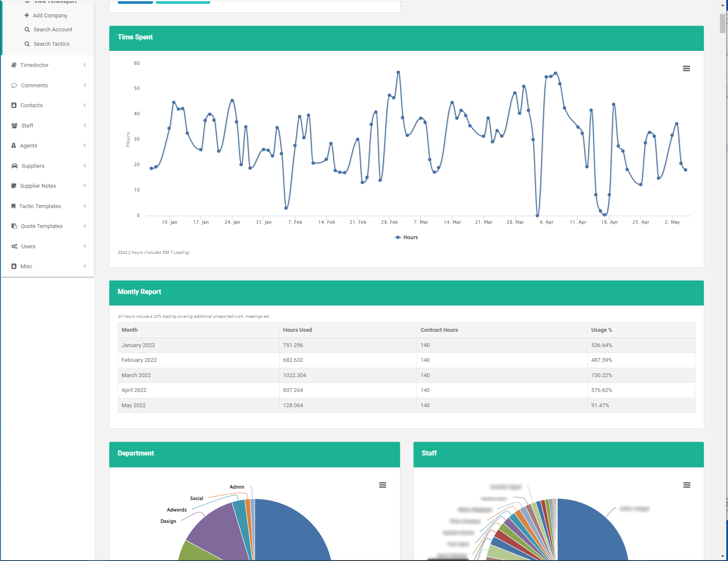
Task: Click the Contract Hours column header
Action: [502, 330]
